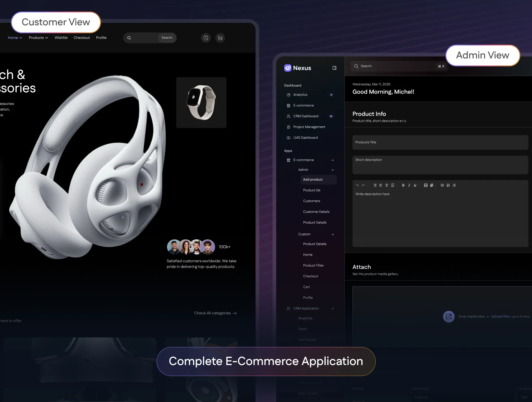Collapse the E-commerce group under Apps

point(332,160)
